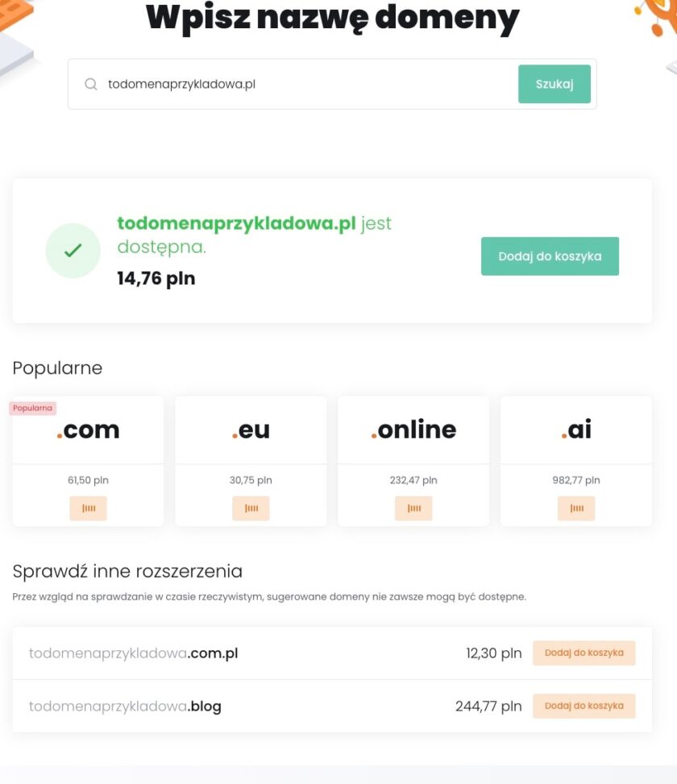Add todomenaprzykladowa.com.pl to the cart

point(584,653)
